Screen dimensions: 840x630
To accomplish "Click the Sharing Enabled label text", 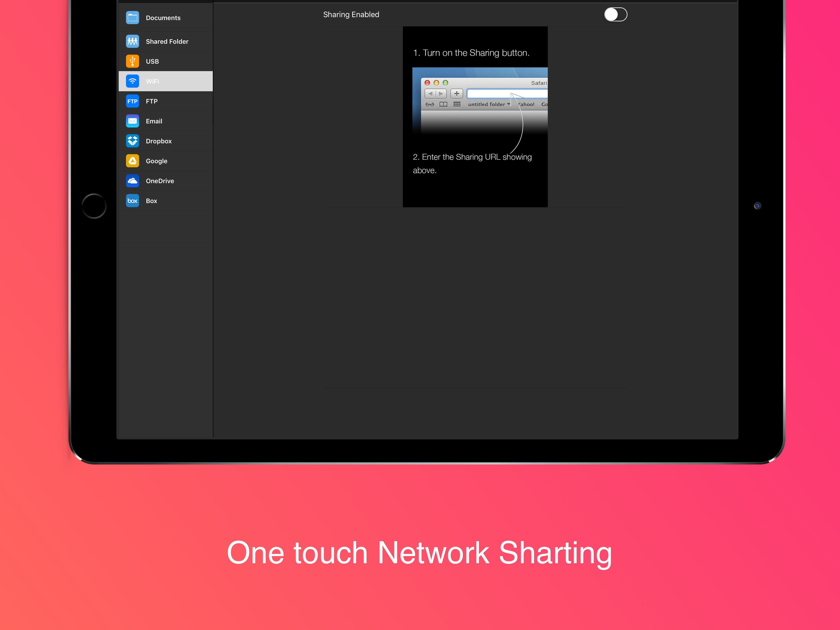I will 351,14.
